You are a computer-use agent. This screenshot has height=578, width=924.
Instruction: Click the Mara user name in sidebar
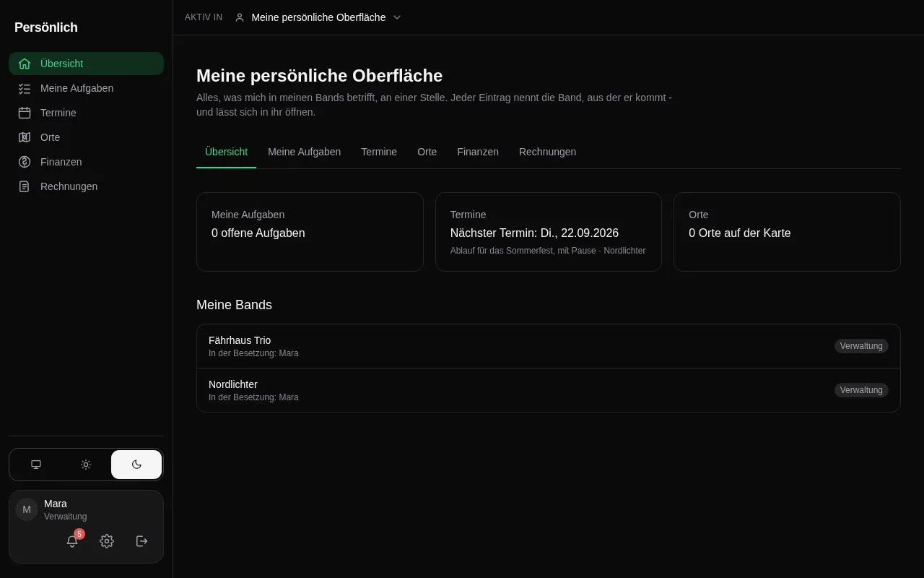[x=56, y=504]
